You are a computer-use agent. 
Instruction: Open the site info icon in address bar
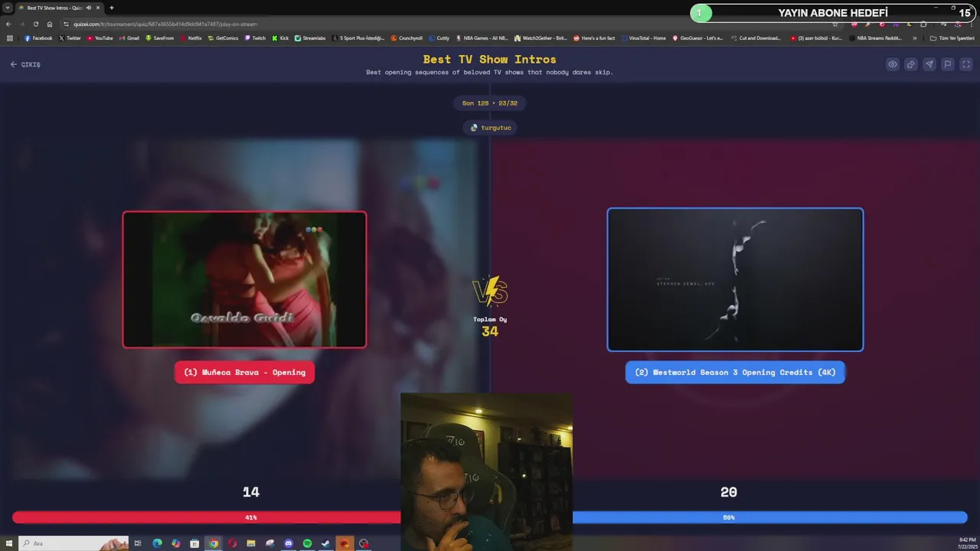(x=67, y=24)
